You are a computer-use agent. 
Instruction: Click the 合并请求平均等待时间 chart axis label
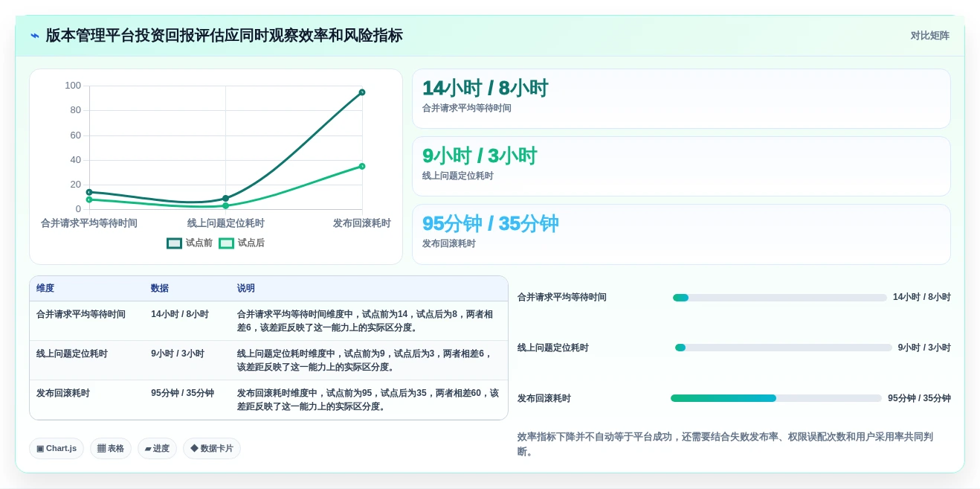coord(89,223)
